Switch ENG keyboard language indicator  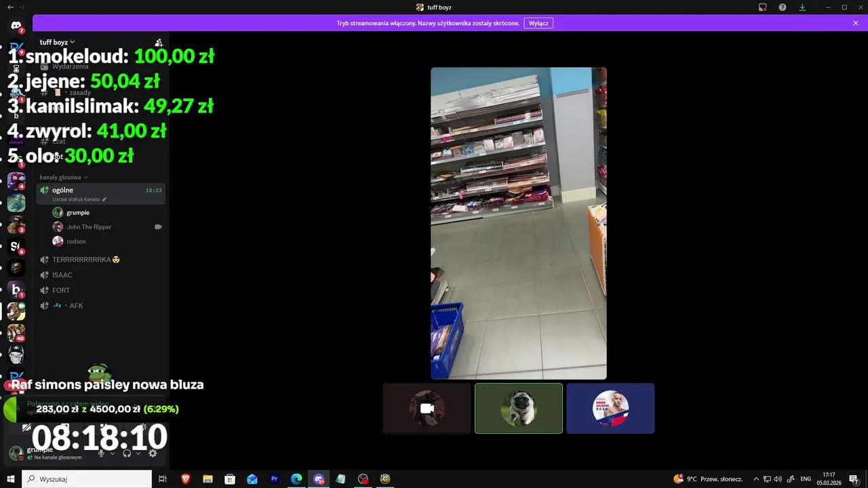click(806, 479)
